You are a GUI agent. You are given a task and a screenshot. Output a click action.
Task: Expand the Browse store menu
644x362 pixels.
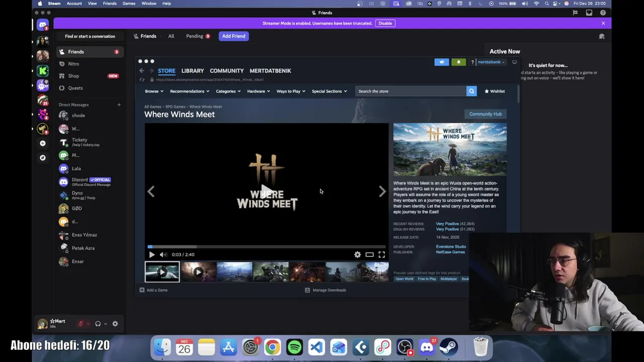click(154, 91)
